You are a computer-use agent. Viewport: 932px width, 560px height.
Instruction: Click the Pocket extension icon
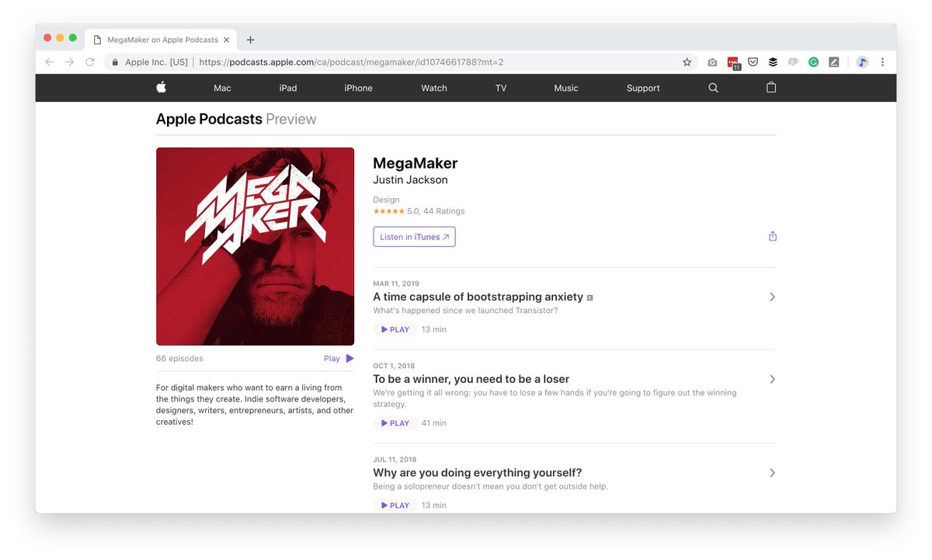coord(753,62)
